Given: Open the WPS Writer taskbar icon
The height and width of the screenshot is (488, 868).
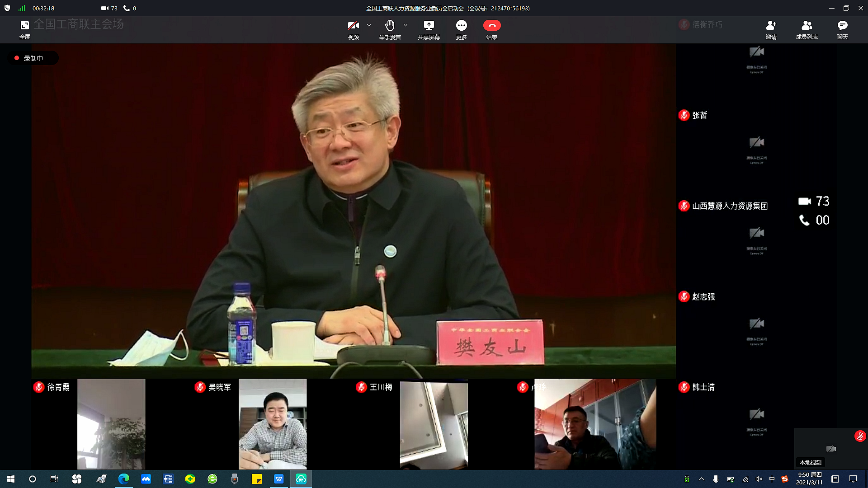Looking at the screenshot, I should pyautogui.click(x=279, y=479).
